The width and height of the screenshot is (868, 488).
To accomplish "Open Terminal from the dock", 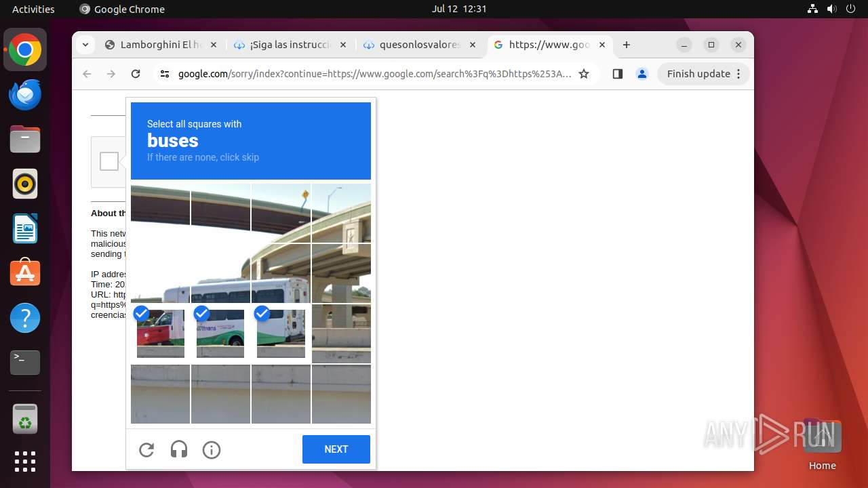I will pyautogui.click(x=25, y=363).
